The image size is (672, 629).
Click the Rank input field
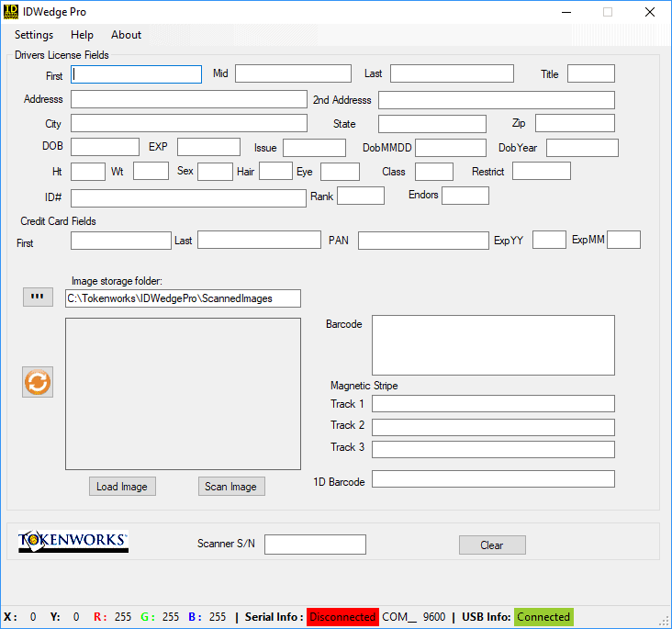click(361, 196)
